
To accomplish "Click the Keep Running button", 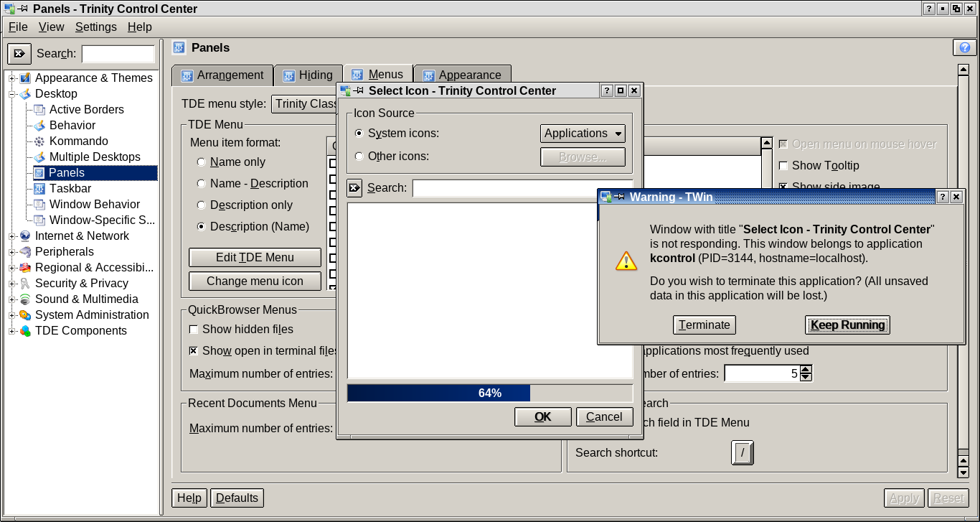I will tap(847, 325).
